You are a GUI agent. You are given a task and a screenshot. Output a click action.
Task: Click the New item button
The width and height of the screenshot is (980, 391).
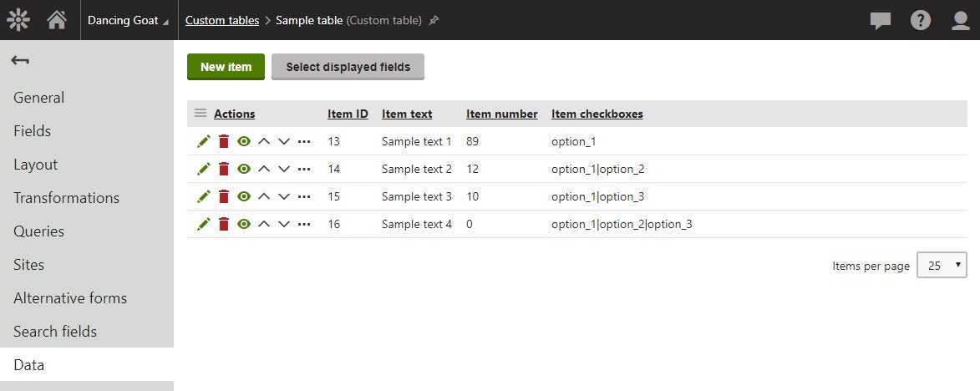(x=226, y=67)
